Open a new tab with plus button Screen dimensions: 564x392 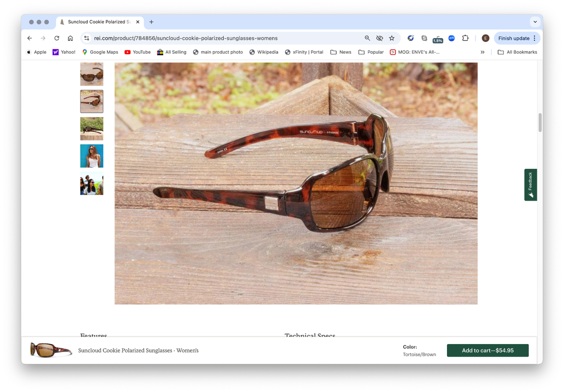tap(151, 22)
